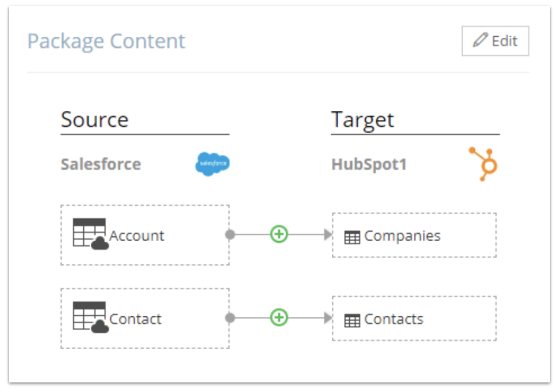
Task: Click green plus on Contact to Contacts link
Action: (x=279, y=318)
